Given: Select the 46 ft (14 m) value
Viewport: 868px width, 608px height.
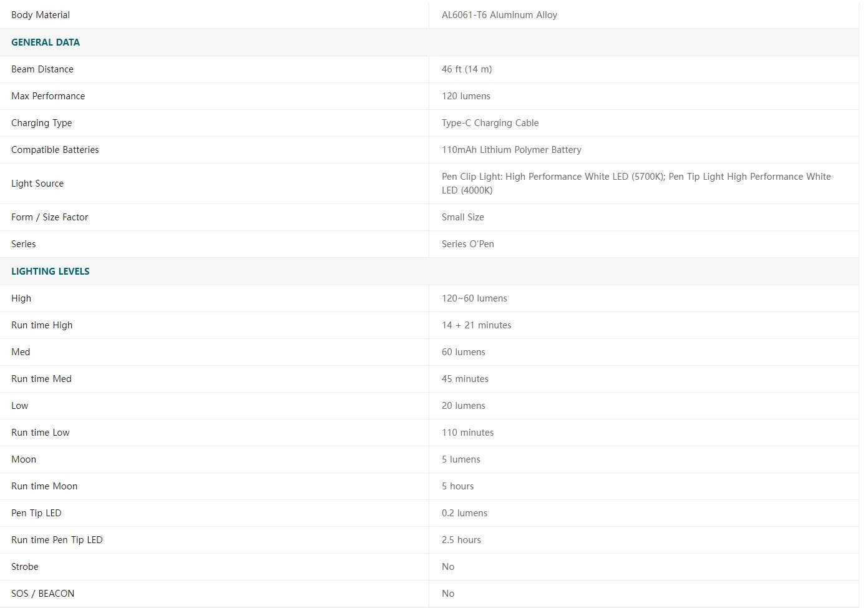Looking at the screenshot, I should point(467,69).
